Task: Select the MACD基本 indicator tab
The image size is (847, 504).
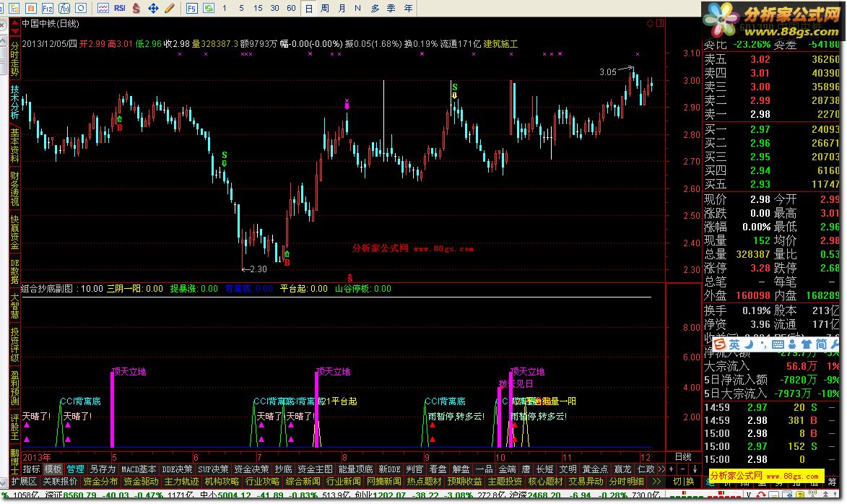Action: click(139, 469)
